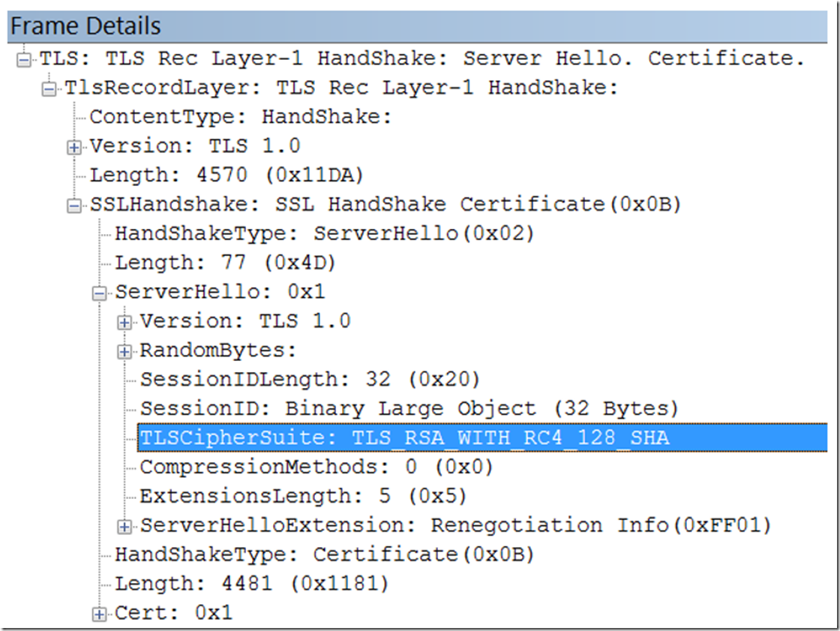
Task: Select the Length 77 (0x4D) row
Action: [226, 263]
